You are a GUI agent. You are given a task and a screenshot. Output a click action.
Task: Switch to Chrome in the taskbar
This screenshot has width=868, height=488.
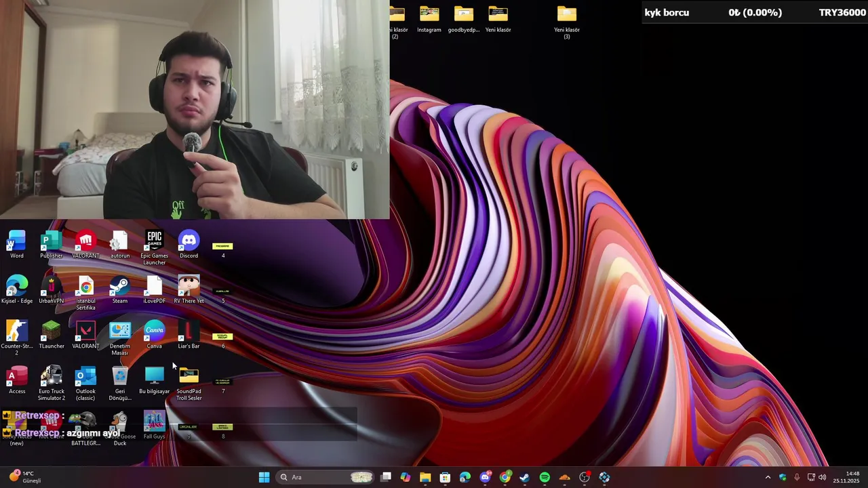[x=505, y=477]
